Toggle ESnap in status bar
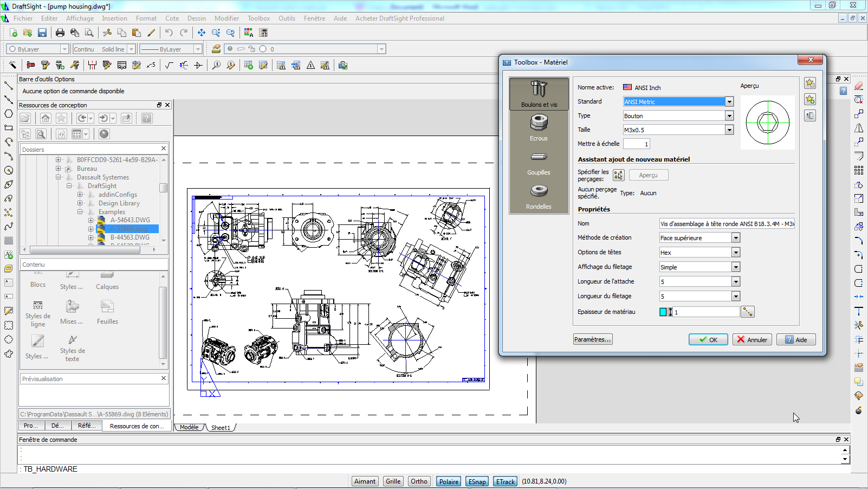The image size is (868, 489). click(x=477, y=481)
